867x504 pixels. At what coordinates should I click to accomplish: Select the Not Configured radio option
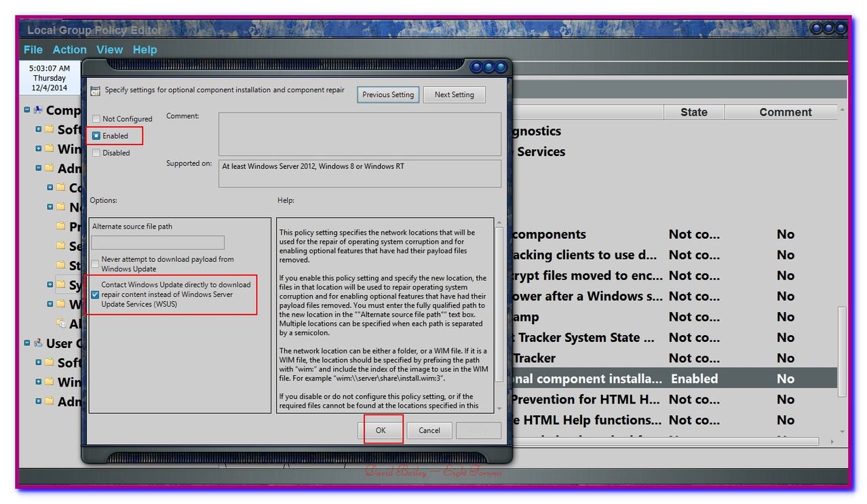click(x=96, y=119)
